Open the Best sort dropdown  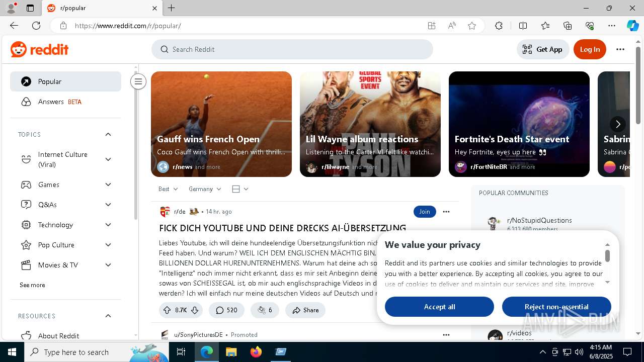click(168, 189)
